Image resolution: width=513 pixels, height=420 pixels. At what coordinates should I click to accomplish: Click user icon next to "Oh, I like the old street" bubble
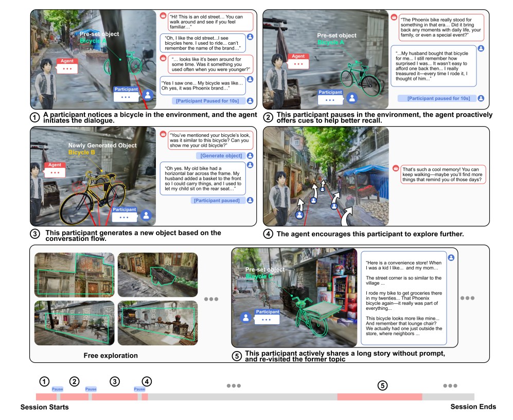point(250,37)
